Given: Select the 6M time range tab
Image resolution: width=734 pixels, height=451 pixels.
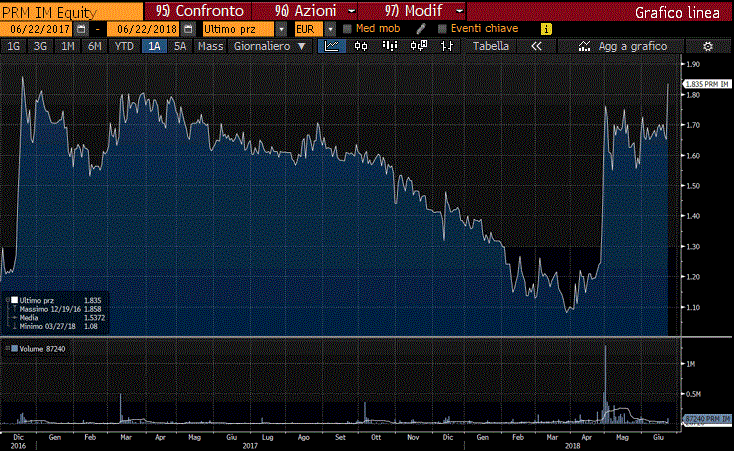Looking at the screenshot, I should [x=95, y=46].
